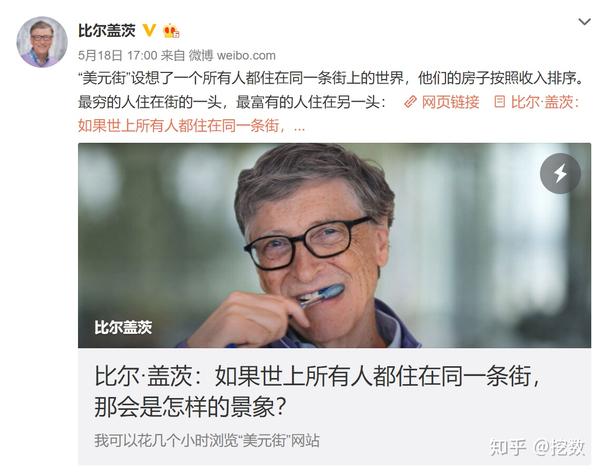
Task: Open the 5月18日 17:00 timestamp link
Action: click(x=117, y=56)
